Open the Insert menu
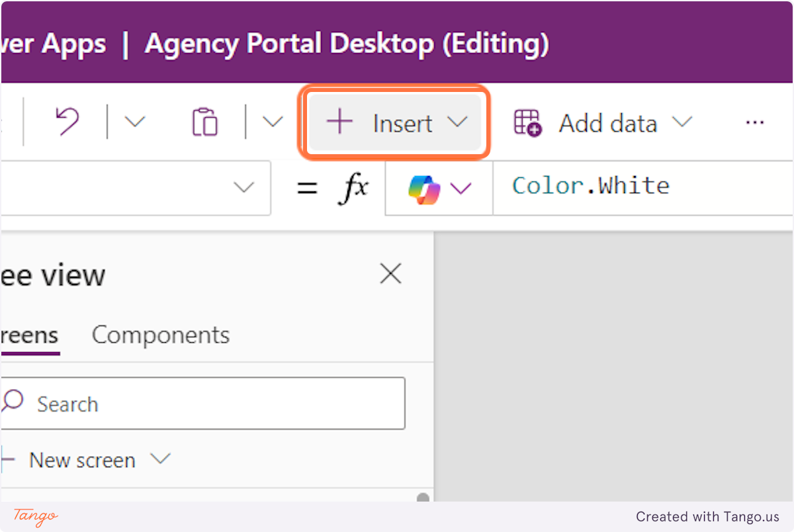The width and height of the screenshot is (794, 532). [395, 122]
